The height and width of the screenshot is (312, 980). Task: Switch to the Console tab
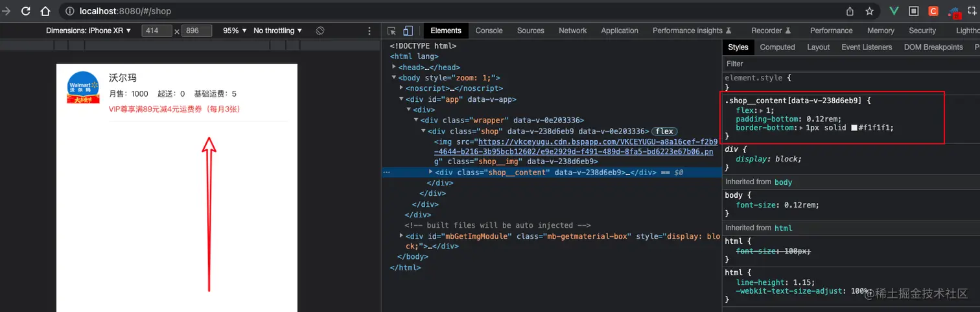coord(489,30)
